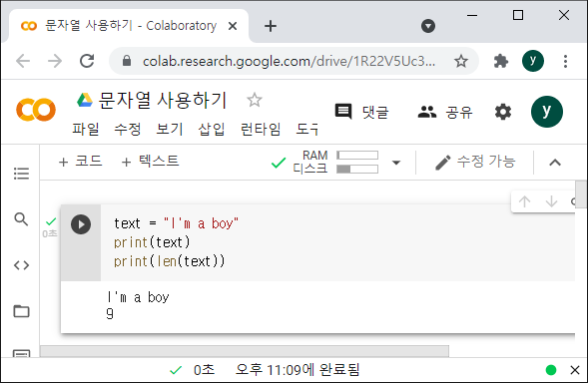588x383 pixels.
Task: Open the Chrome profile avatar in toolbar
Action: [533, 61]
